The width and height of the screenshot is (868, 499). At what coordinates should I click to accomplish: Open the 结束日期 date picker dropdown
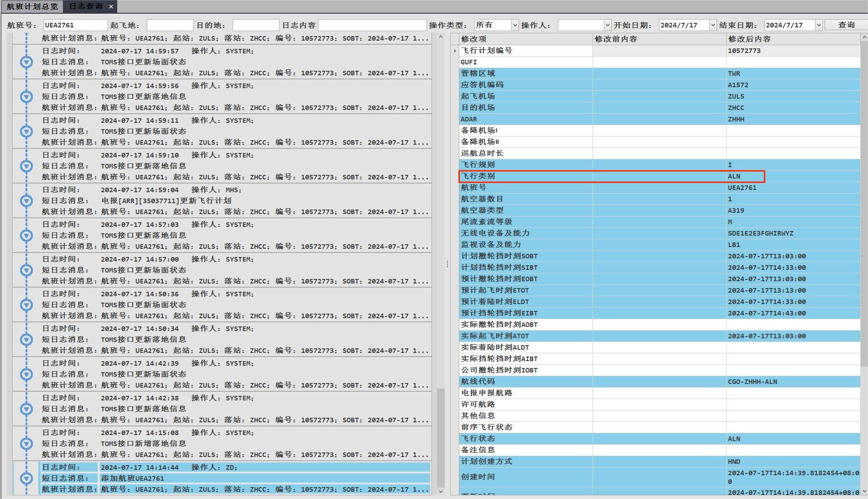click(x=819, y=25)
